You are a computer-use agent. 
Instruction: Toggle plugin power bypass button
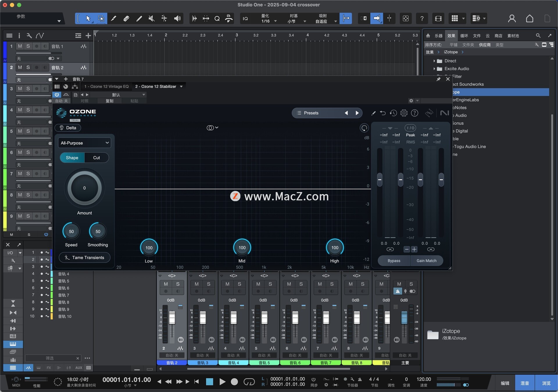pos(57,95)
